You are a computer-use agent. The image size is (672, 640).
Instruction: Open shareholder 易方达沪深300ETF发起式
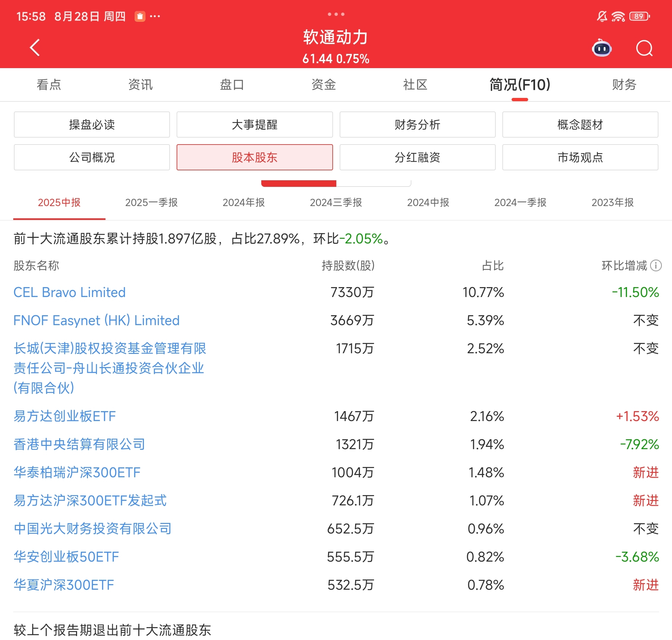tap(90, 500)
